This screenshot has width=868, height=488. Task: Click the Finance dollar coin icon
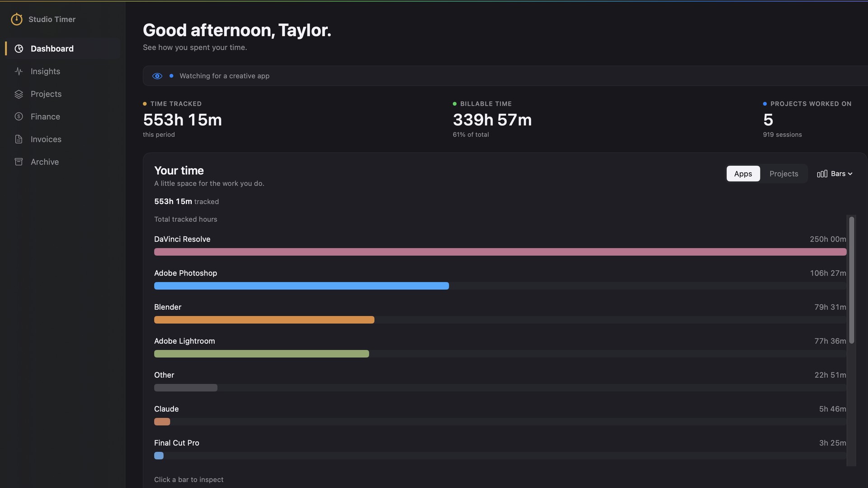(19, 117)
